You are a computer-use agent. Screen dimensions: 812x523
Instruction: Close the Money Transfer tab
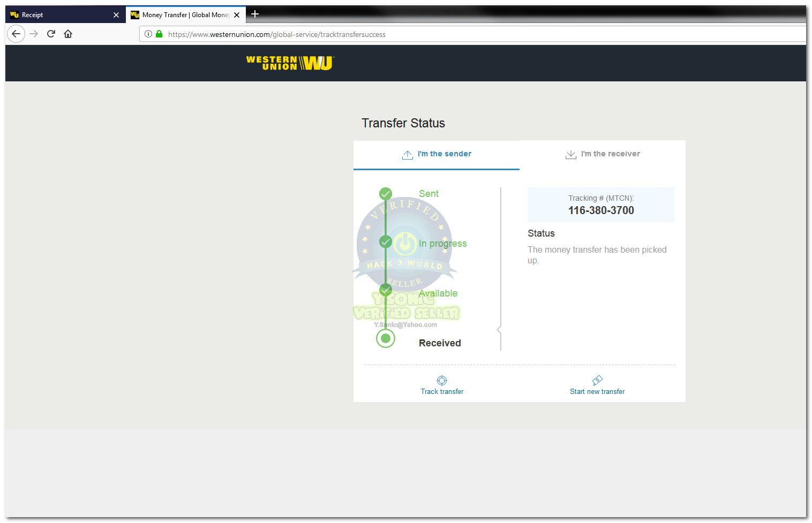pyautogui.click(x=237, y=15)
